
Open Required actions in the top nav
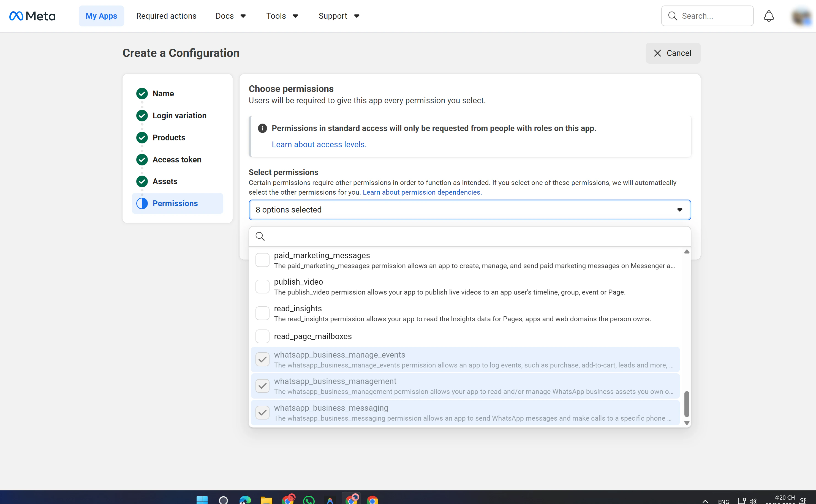point(166,16)
